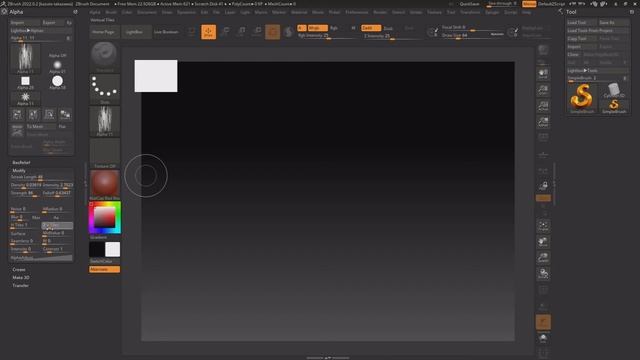Expand the Make 3D section
Viewport: 640px width, 360px height.
[x=21, y=278]
